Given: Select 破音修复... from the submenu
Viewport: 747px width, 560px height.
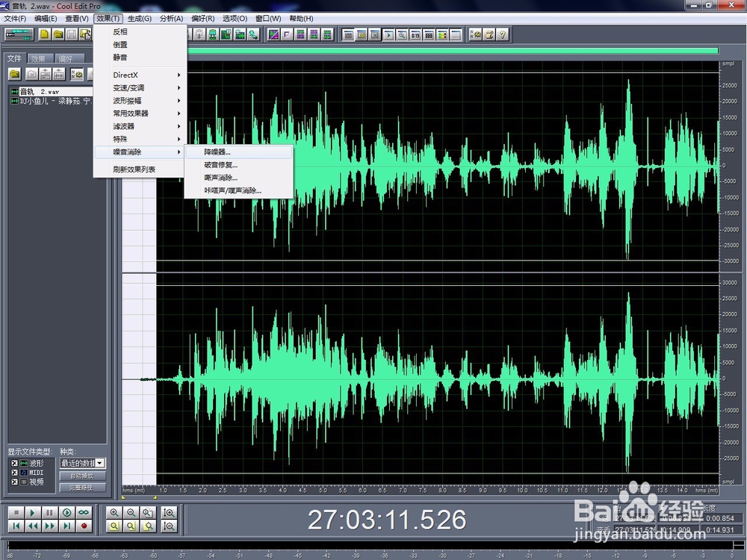Looking at the screenshot, I should tap(239, 165).
